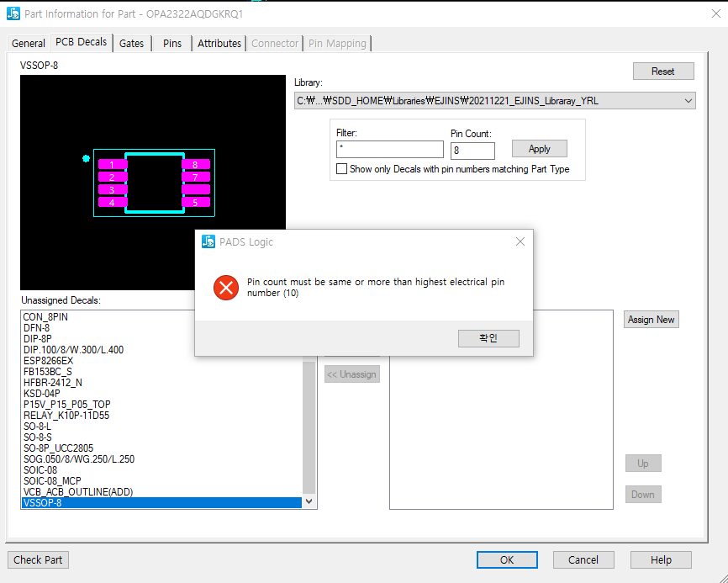This screenshot has width=728, height=583.
Task: Open the Library path dropdown
Action: [688, 101]
